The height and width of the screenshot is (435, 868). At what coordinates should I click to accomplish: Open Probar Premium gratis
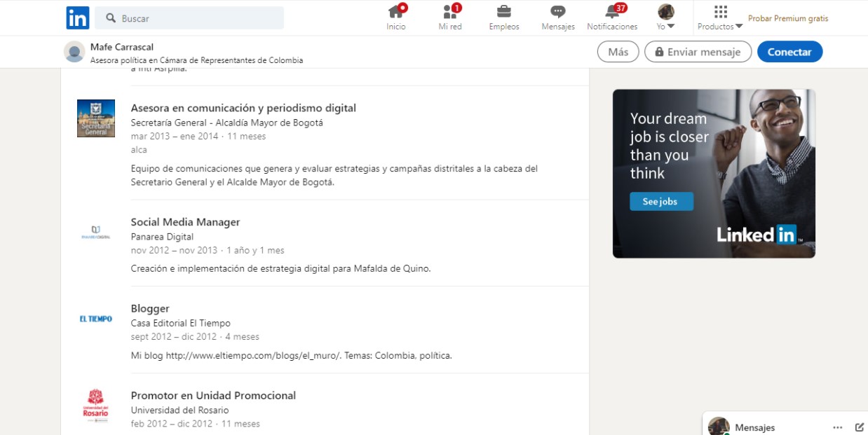click(x=788, y=18)
